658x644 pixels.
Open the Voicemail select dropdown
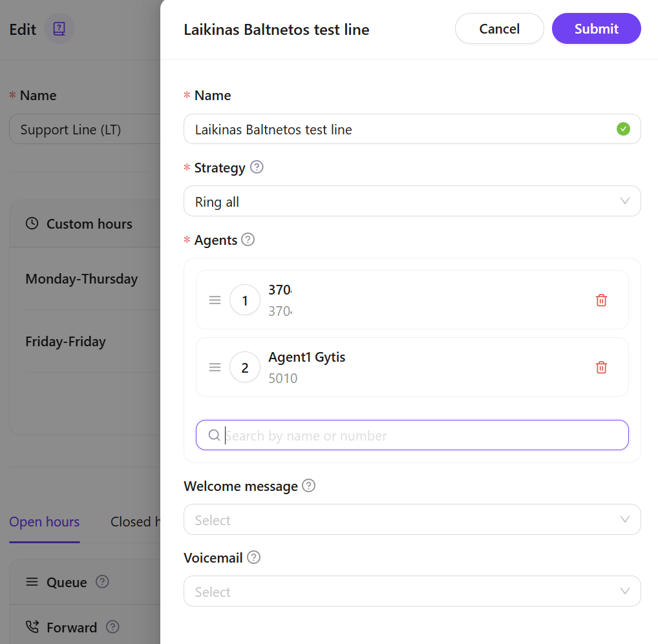[412, 592]
